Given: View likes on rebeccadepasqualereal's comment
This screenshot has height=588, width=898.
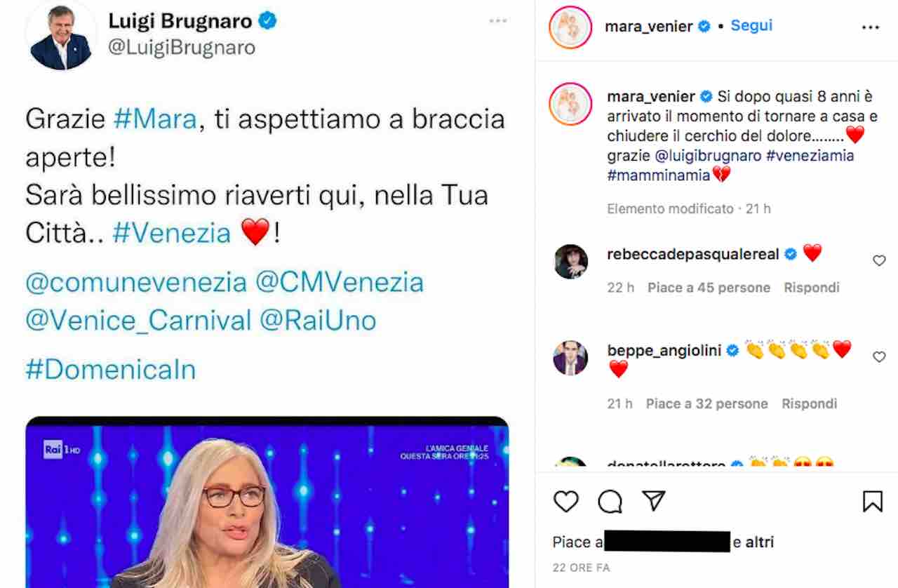Looking at the screenshot, I should pyautogui.click(x=709, y=288).
